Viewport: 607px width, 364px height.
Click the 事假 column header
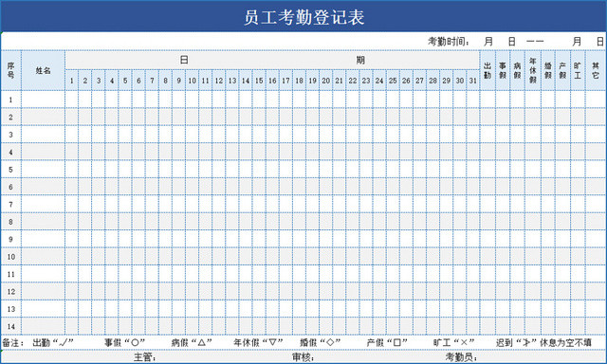pyautogui.click(x=503, y=70)
